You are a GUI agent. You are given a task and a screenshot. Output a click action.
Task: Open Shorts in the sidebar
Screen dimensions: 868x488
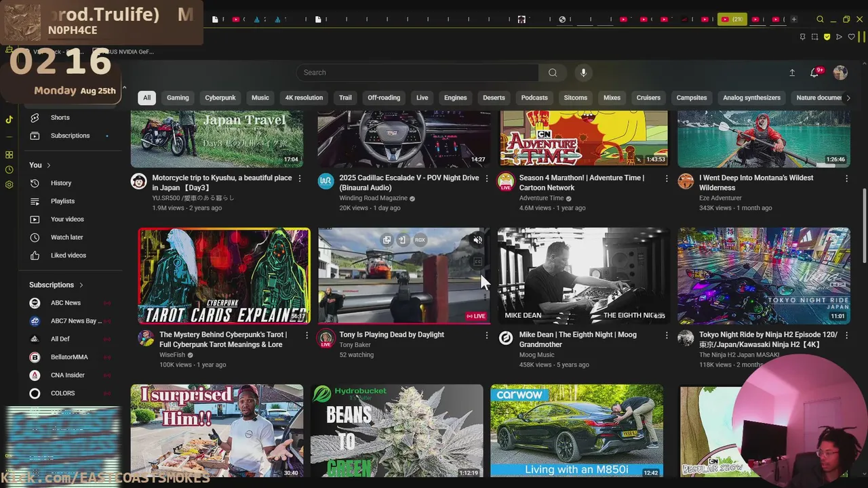70,117
